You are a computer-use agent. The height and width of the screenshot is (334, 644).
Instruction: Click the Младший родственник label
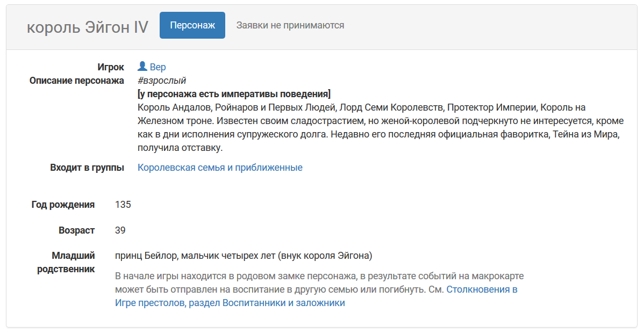click(x=66, y=262)
